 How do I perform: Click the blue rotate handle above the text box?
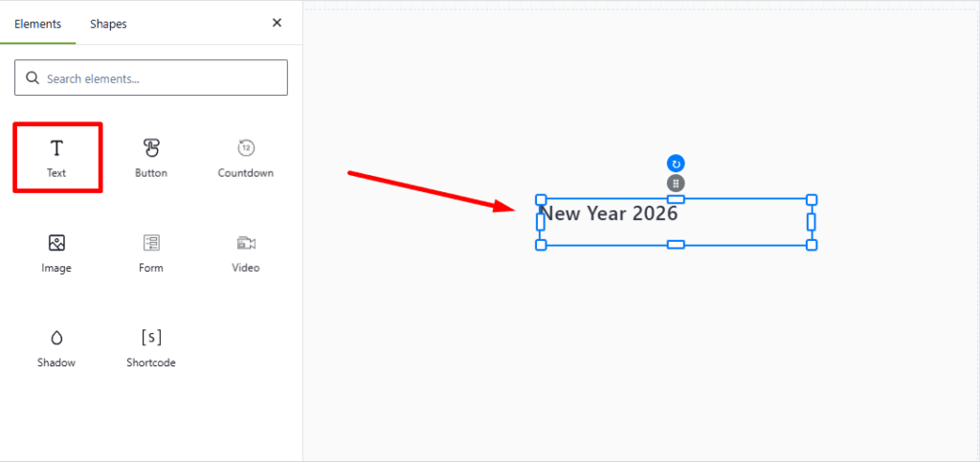676,164
